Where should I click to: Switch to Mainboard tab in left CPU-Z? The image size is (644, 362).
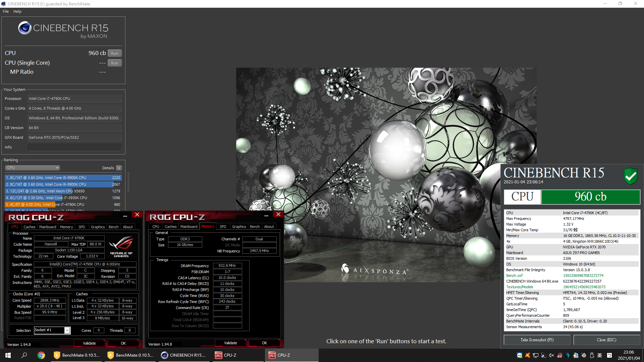48,227
